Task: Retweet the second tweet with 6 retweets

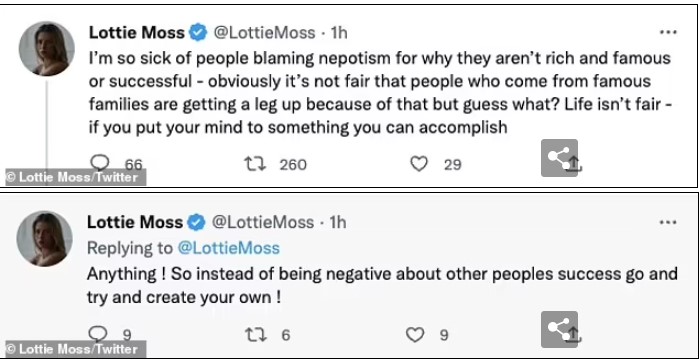Action: (x=256, y=335)
